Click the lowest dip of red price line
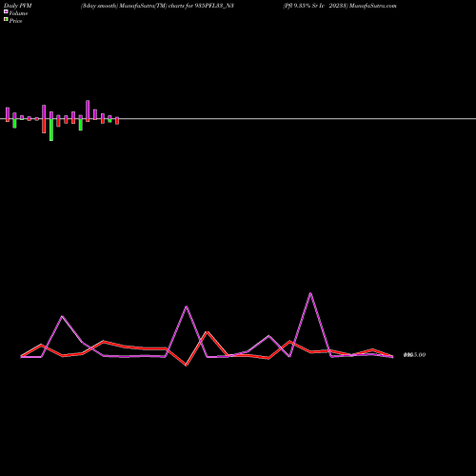The height and width of the screenshot is (476, 476). (187, 365)
